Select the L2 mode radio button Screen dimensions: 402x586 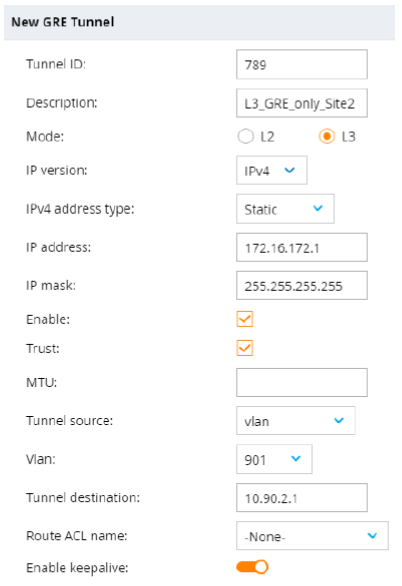tap(245, 136)
